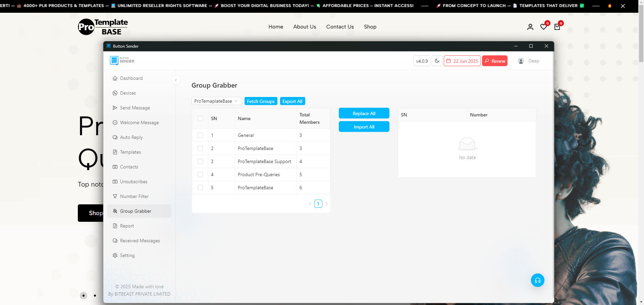Open the Home website nav link
The width and height of the screenshot is (644, 305).
click(x=276, y=27)
